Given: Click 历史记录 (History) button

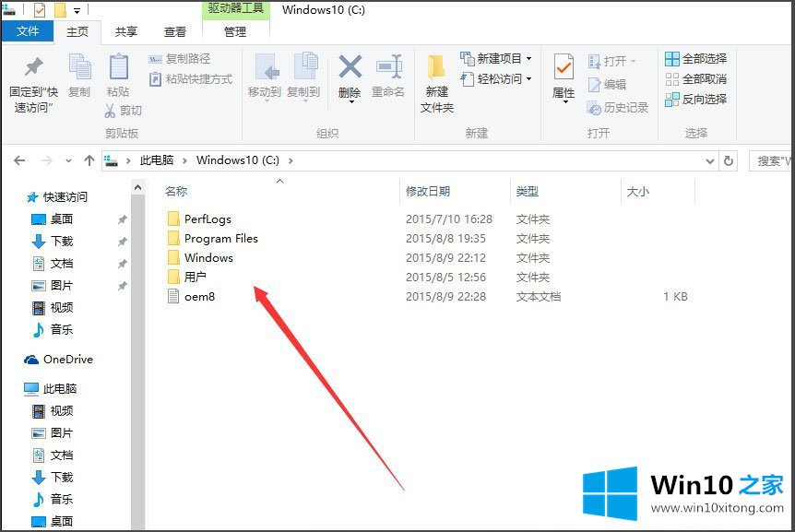Looking at the screenshot, I should (618, 107).
